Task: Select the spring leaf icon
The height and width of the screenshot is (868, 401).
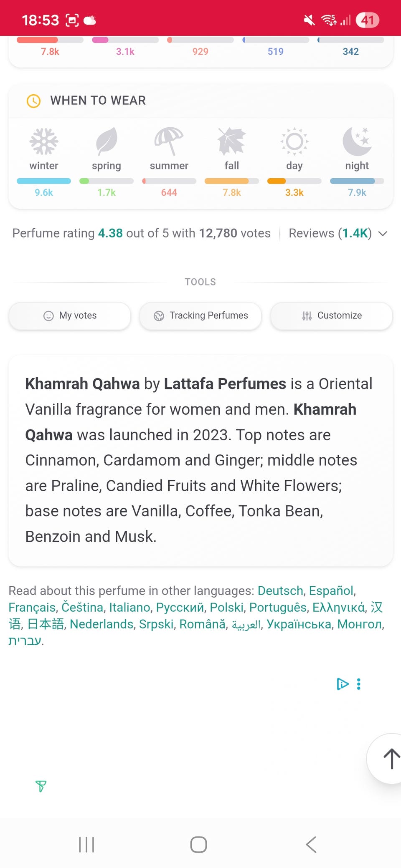Action: [x=107, y=141]
